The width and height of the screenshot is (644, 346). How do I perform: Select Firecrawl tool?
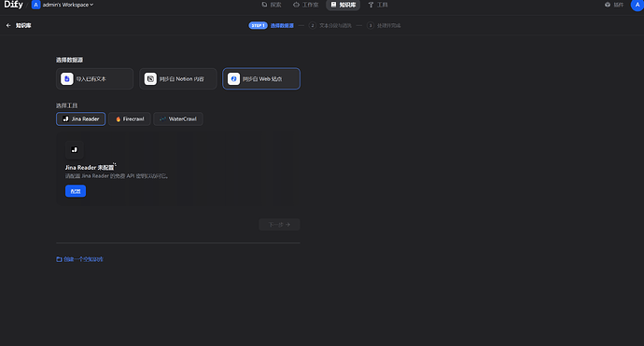[x=130, y=119]
